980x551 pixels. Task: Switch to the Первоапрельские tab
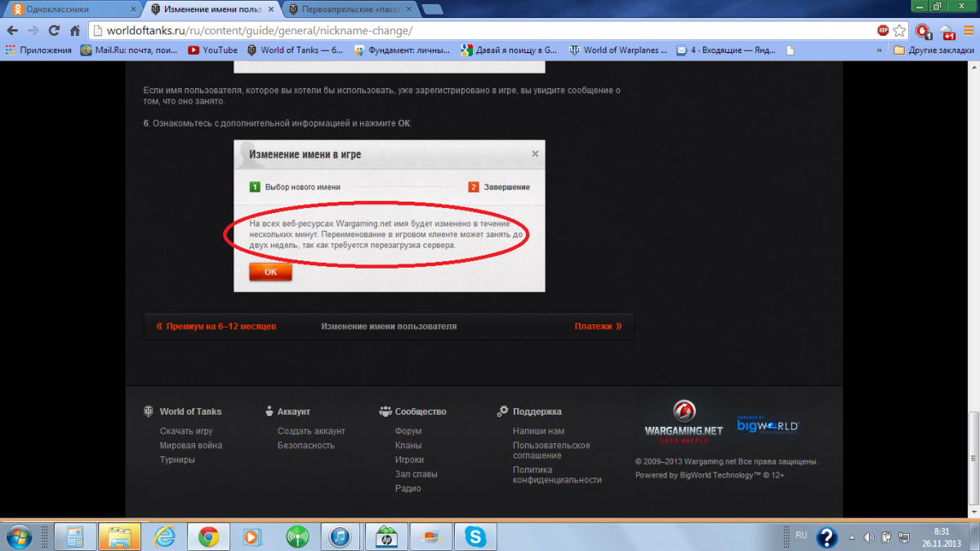click(x=350, y=9)
